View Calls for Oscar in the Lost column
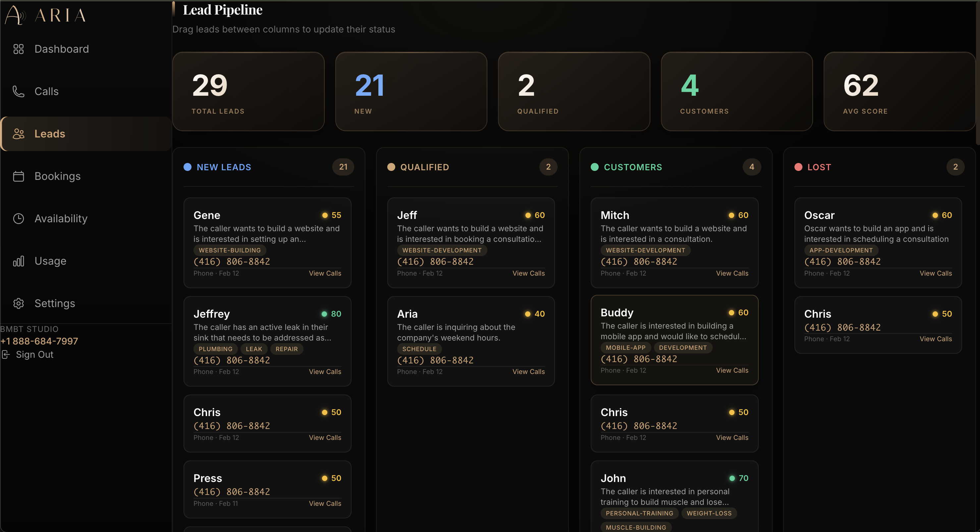The width and height of the screenshot is (980, 532). [936, 273]
